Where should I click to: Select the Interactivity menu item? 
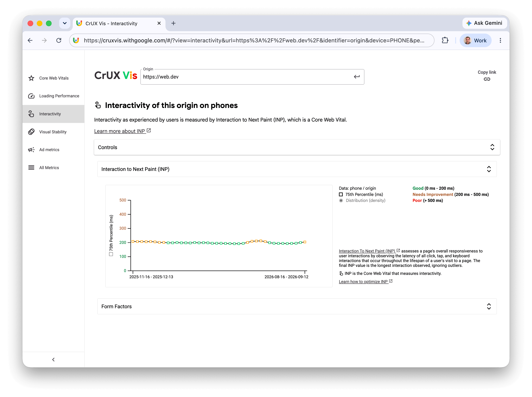tap(53, 114)
